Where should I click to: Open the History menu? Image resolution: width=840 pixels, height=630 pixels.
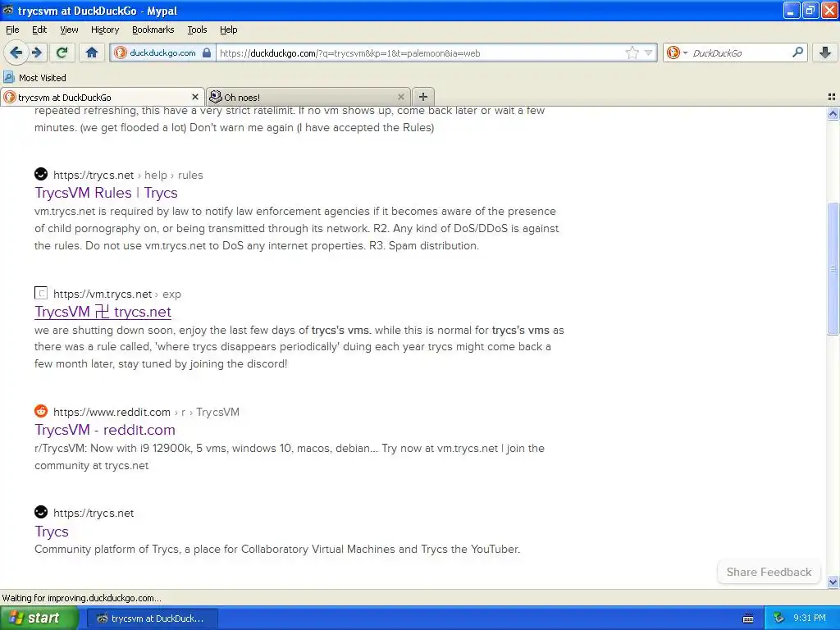click(x=104, y=30)
